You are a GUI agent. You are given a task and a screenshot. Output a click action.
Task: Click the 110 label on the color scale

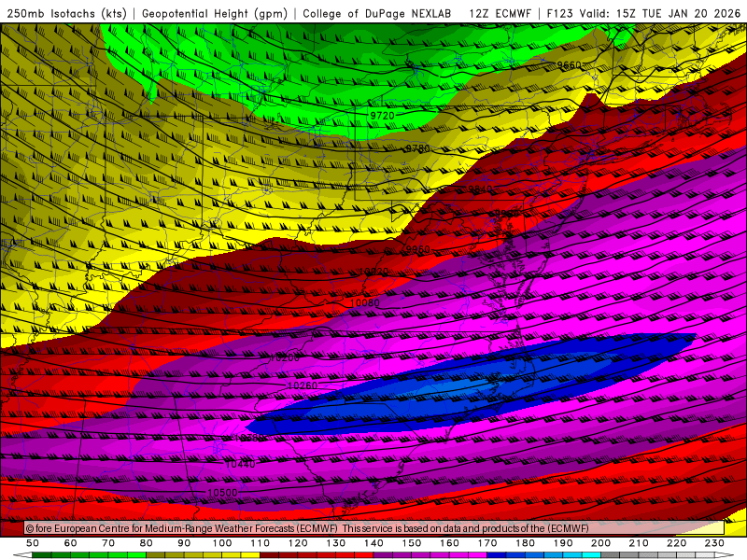coord(261,543)
